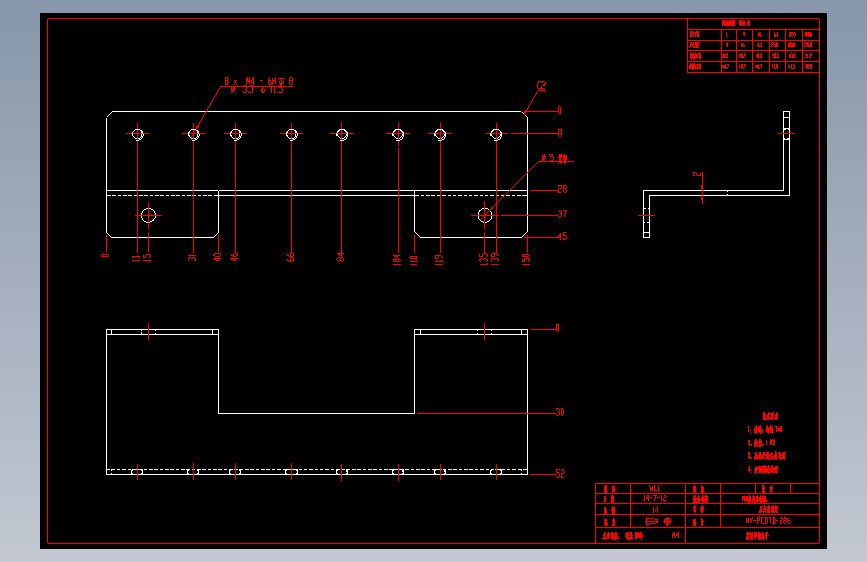Image resolution: width=867 pixels, height=562 pixels.
Task: Click the vertical dimension 28
Action: (562, 189)
